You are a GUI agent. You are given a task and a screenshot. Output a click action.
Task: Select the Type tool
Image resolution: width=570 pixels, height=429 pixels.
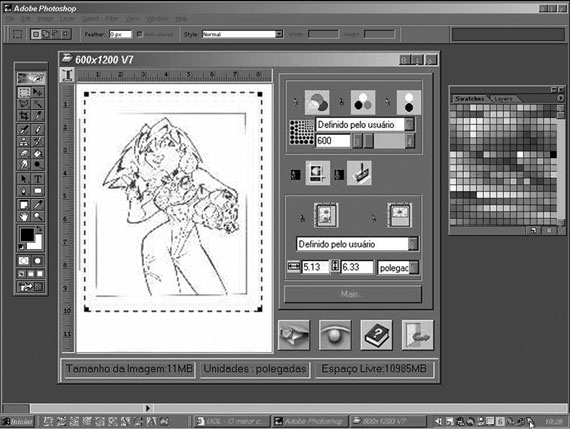(x=37, y=179)
